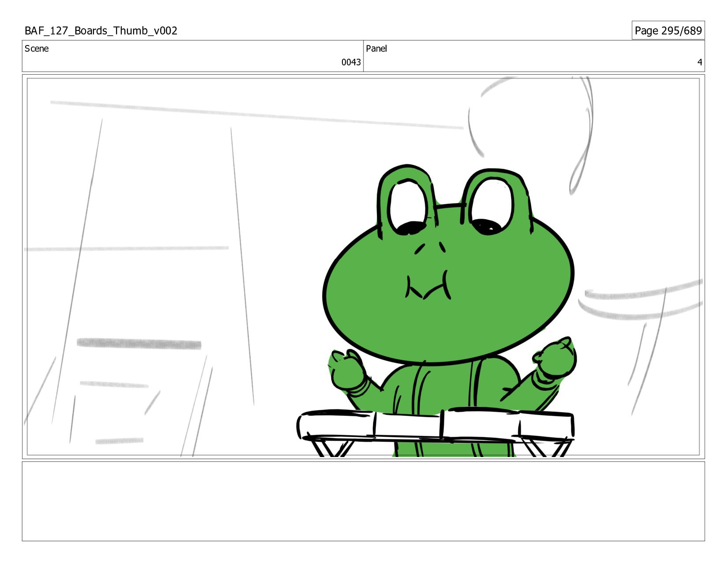Click the Scene label

37,49
